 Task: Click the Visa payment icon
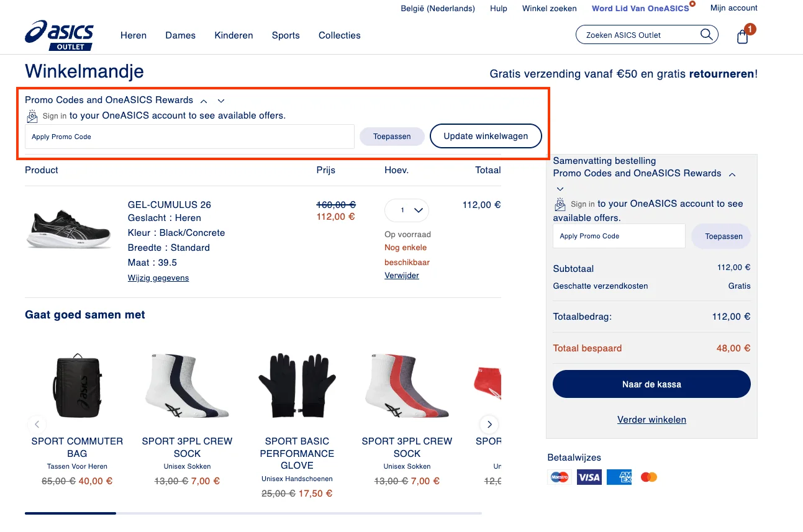coord(589,476)
